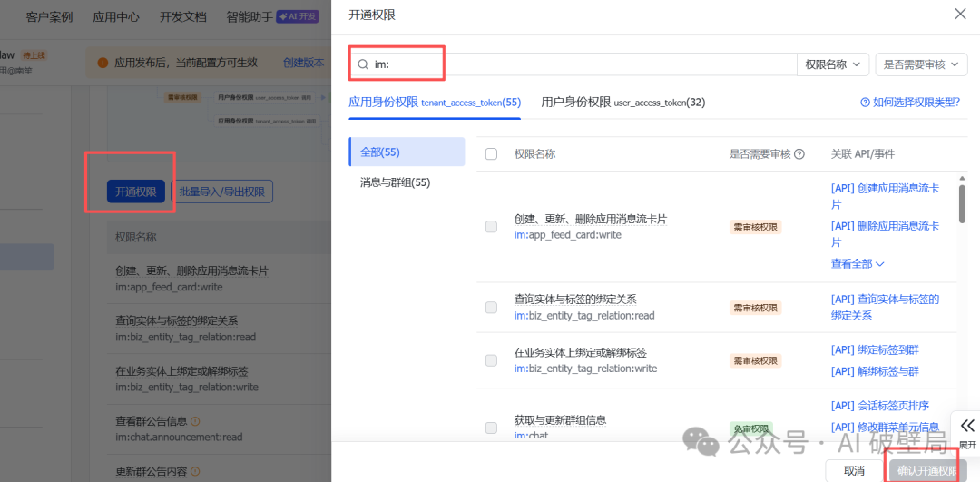
Task: Select 全部(55) category in sidebar
Action: 407,152
